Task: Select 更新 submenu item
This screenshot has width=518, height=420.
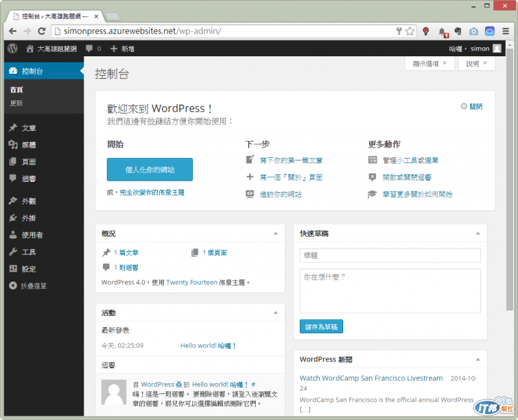Action: pos(17,103)
